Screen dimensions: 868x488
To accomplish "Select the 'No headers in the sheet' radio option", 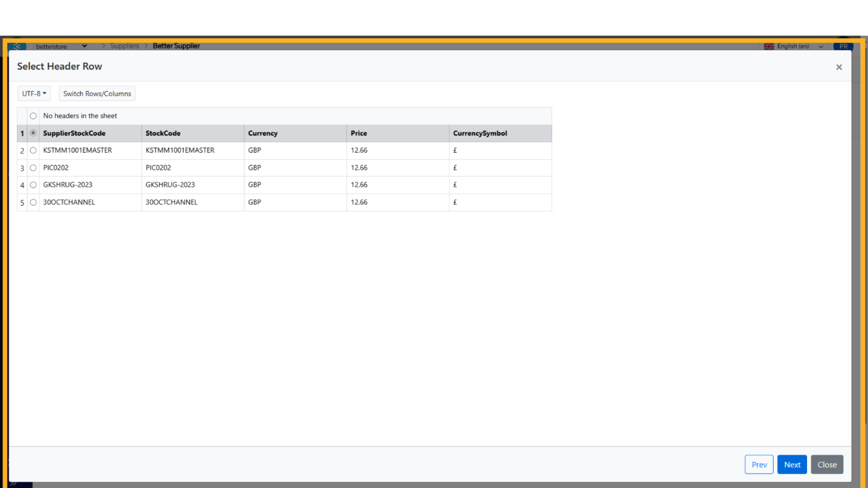I will pos(33,116).
